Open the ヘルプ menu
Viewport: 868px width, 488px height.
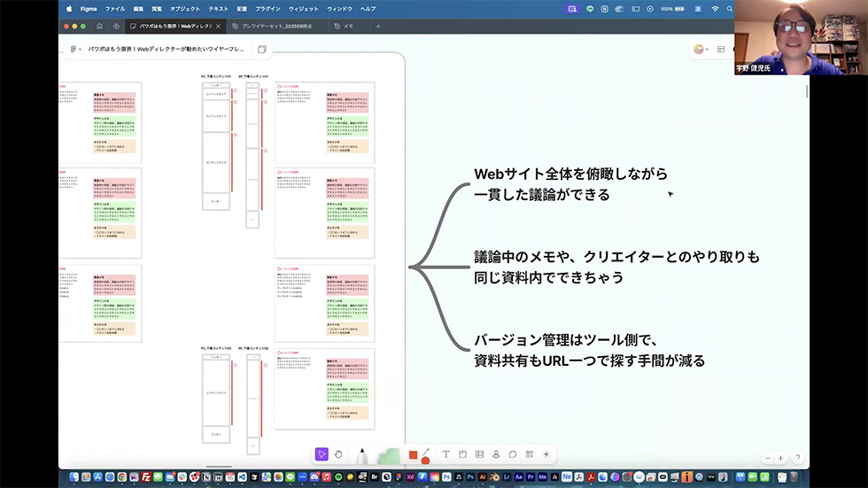coord(368,9)
